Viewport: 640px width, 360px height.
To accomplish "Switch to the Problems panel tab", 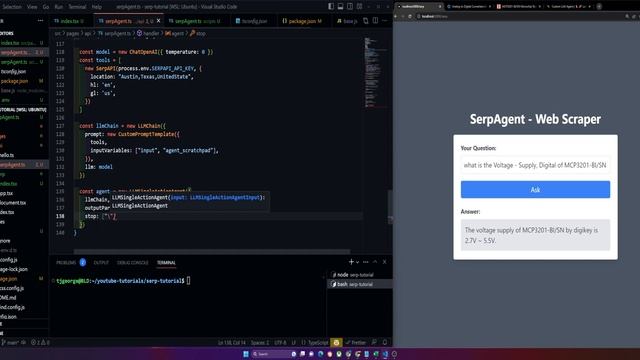I will (x=71, y=262).
